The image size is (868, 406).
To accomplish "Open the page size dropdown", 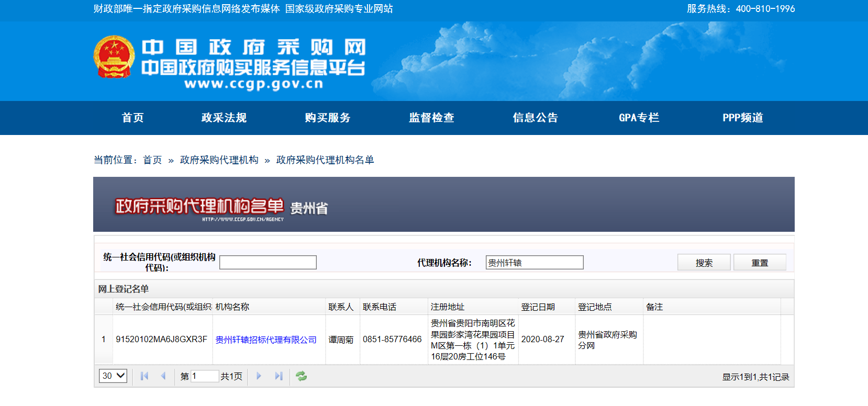I will (x=113, y=376).
